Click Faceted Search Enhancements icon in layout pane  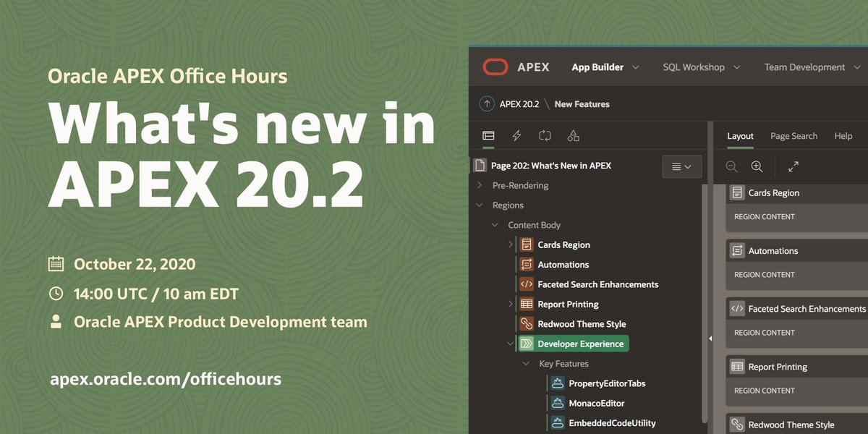(x=737, y=309)
